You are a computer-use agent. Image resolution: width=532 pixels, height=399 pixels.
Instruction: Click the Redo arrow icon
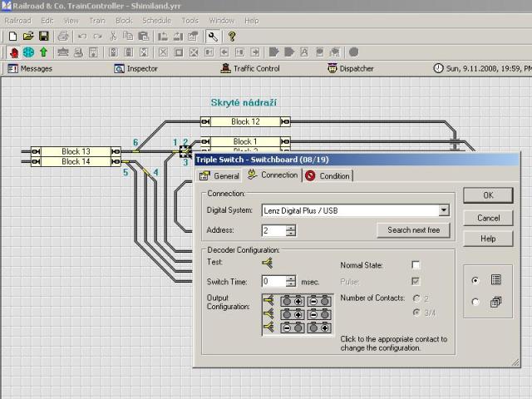[98, 37]
